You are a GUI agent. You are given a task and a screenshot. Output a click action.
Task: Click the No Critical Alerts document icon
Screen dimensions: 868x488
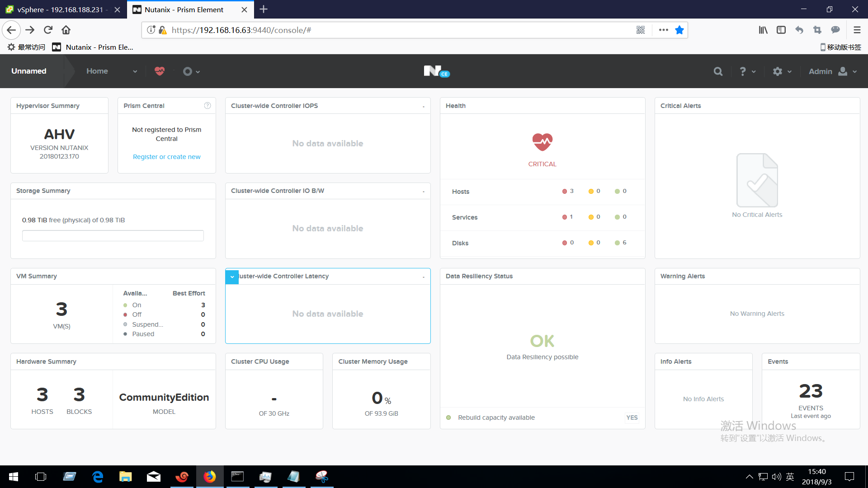point(757,180)
